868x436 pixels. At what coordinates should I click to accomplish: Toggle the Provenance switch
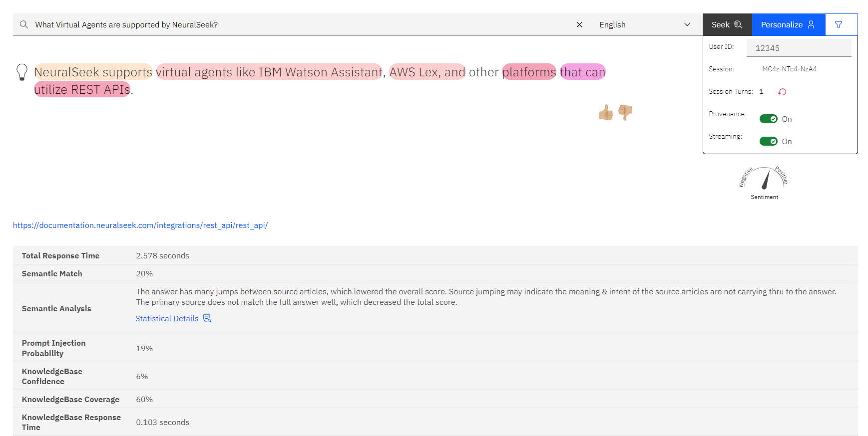click(x=768, y=119)
